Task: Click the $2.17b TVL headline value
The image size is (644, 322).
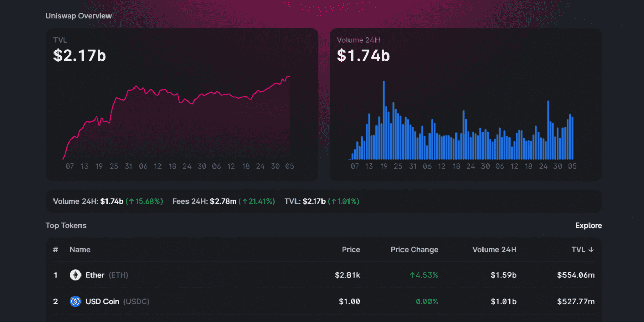Action: coord(80,55)
